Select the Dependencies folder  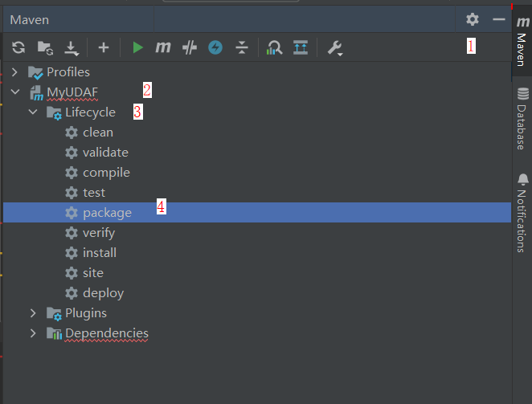click(x=107, y=333)
